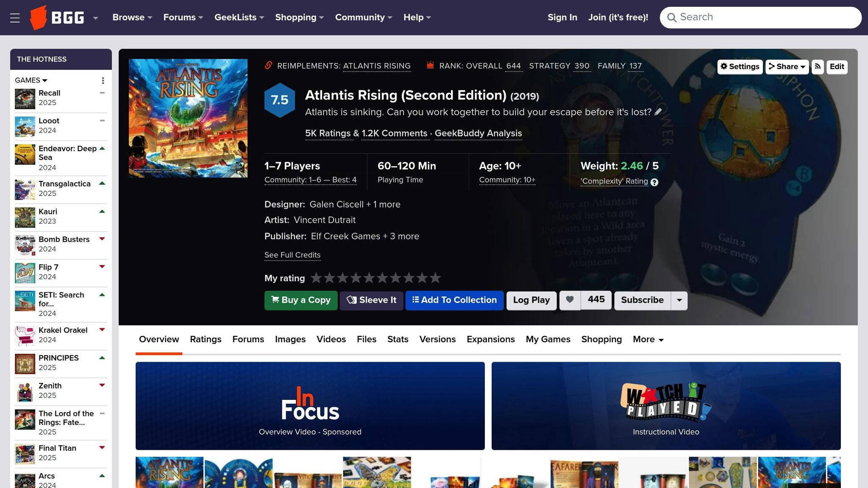Switch to the Ratings tab
The width and height of the screenshot is (868, 488).
pyautogui.click(x=206, y=339)
